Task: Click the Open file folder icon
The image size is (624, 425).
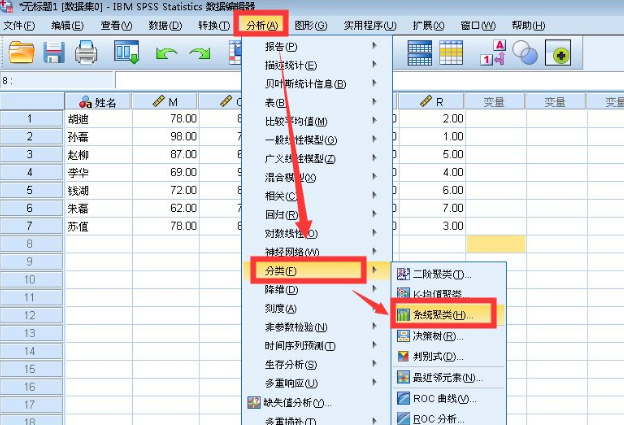Action: [21, 52]
